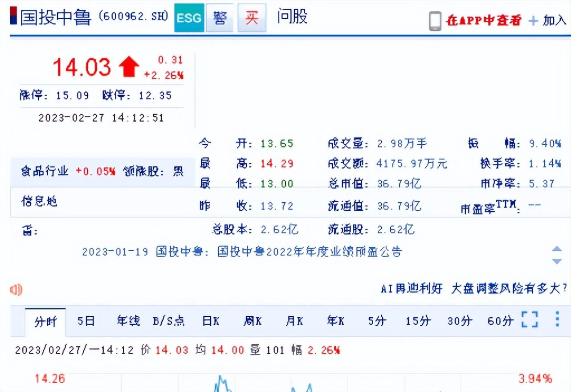Click the 信息地 label
The width and height of the screenshot is (571, 392).
click(x=39, y=201)
